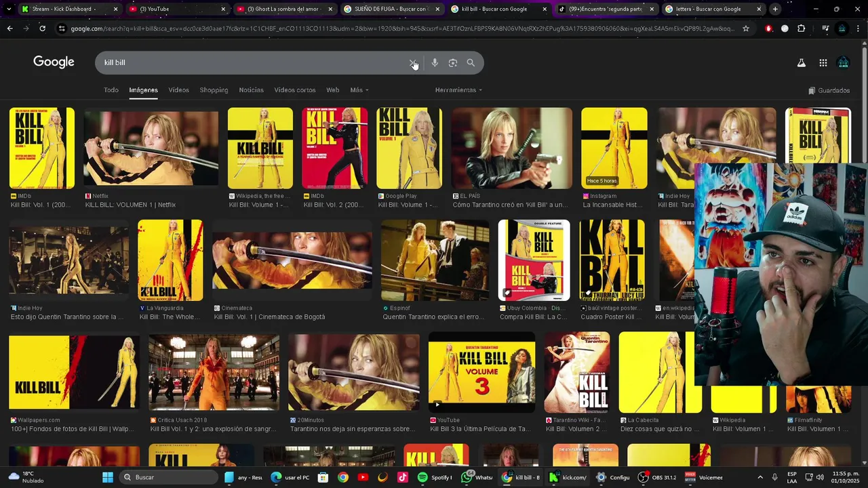Open the Shopping tab
This screenshot has height=488, width=868.
coord(214,90)
